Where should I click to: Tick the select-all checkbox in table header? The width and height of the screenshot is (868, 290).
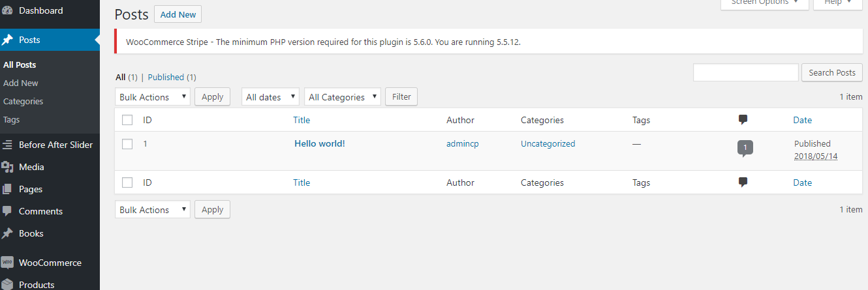coord(127,120)
